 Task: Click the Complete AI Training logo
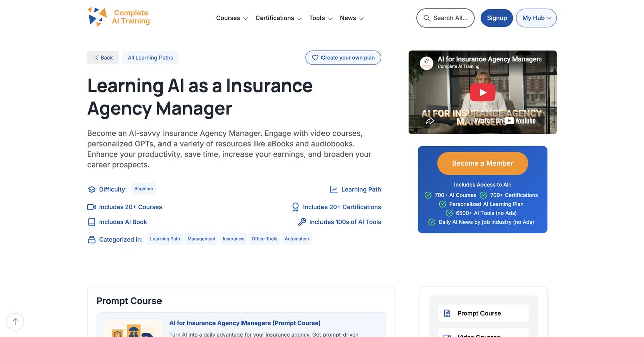[x=119, y=17]
